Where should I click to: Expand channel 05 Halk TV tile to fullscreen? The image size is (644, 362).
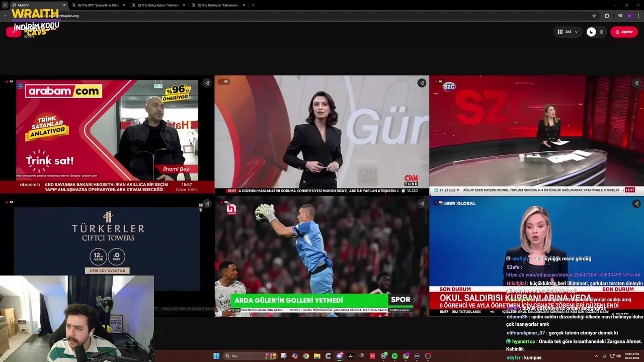tap(422, 204)
